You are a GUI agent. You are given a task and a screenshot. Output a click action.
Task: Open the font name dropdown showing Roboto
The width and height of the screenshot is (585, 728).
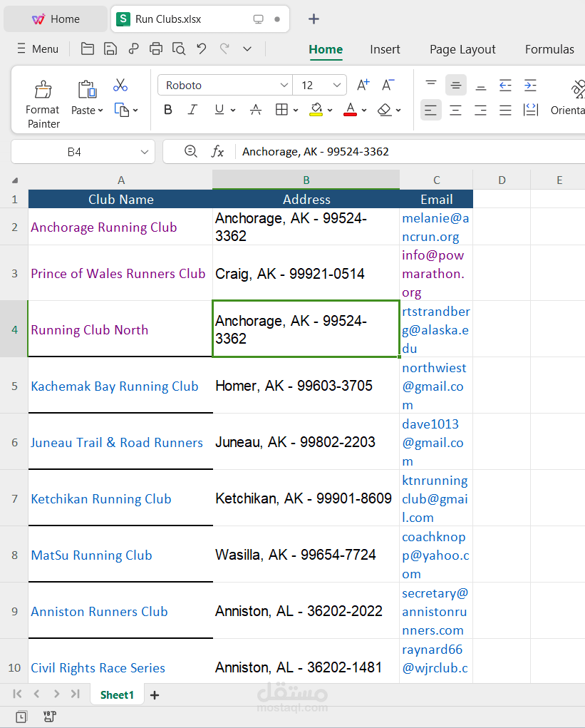pos(224,85)
